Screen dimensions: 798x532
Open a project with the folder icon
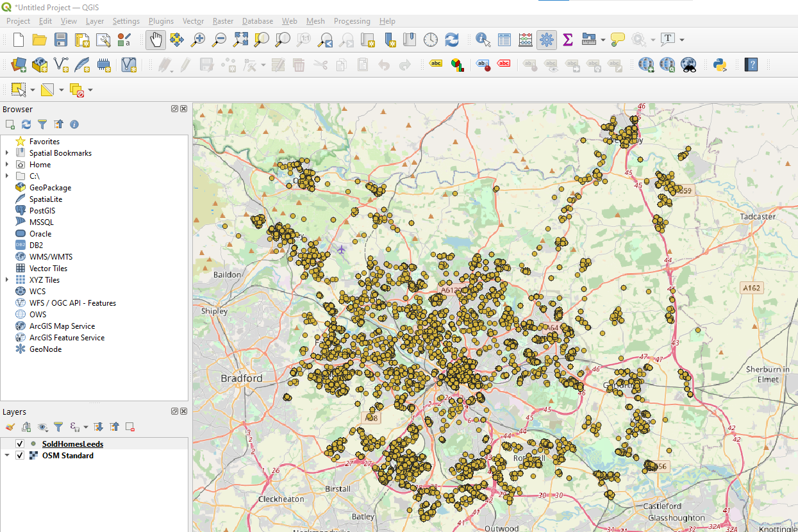pyautogui.click(x=40, y=40)
